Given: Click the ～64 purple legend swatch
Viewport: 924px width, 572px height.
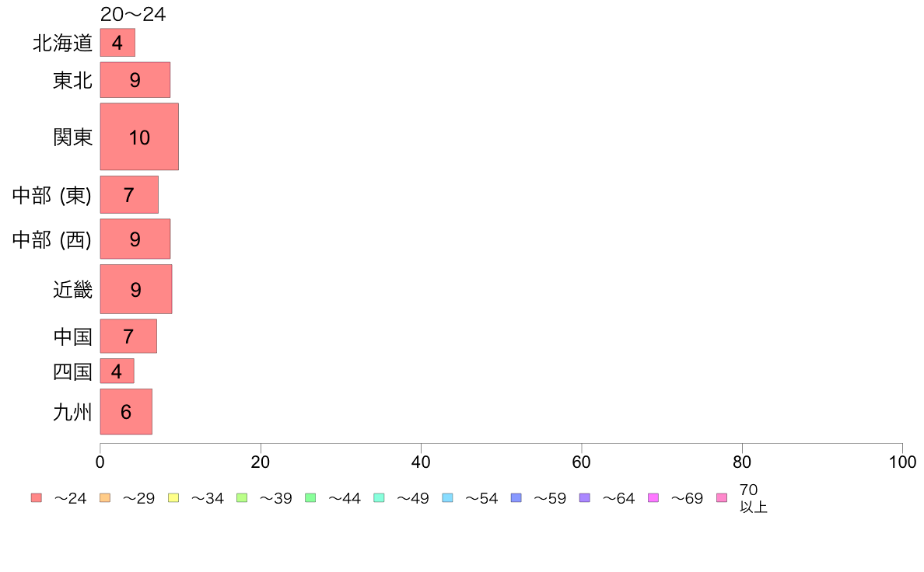Looking at the screenshot, I should click(585, 497).
